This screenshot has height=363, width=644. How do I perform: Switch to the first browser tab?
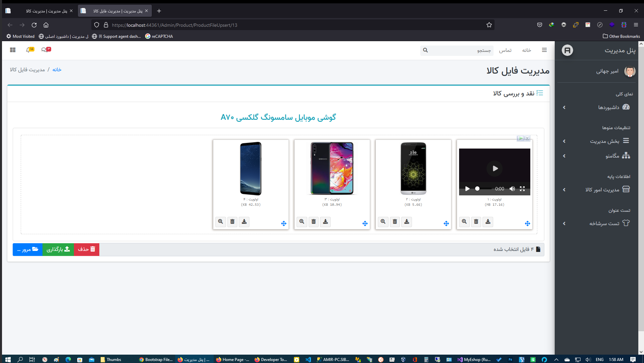[x=40, y=11]
